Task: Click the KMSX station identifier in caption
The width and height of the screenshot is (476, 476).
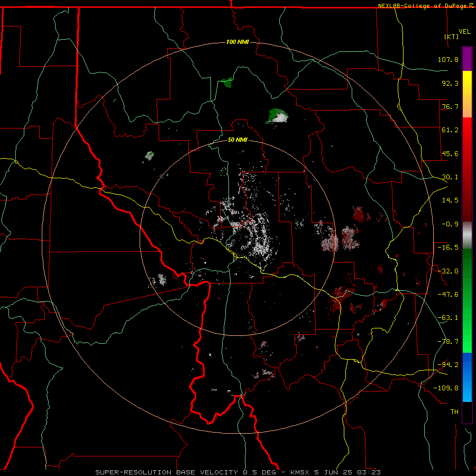Action: pos(300,472)
